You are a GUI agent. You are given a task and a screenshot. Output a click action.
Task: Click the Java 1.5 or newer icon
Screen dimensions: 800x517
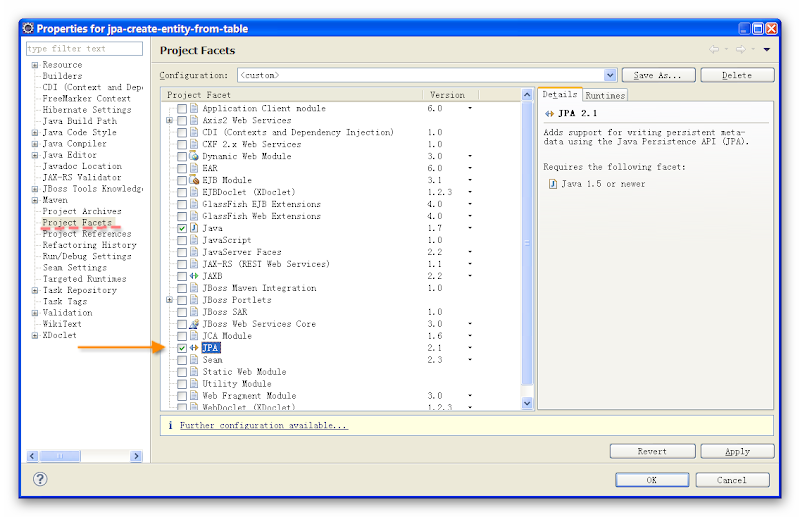click(553, 184)
